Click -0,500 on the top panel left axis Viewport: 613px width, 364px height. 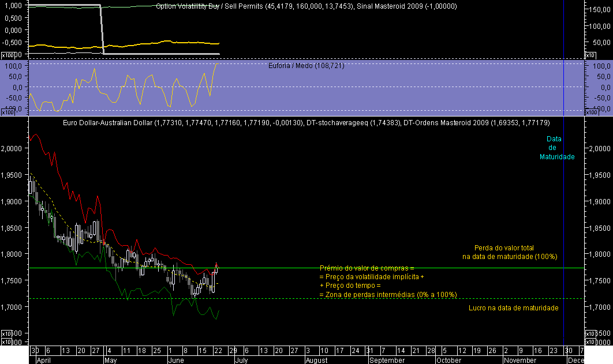pos(12,42)
